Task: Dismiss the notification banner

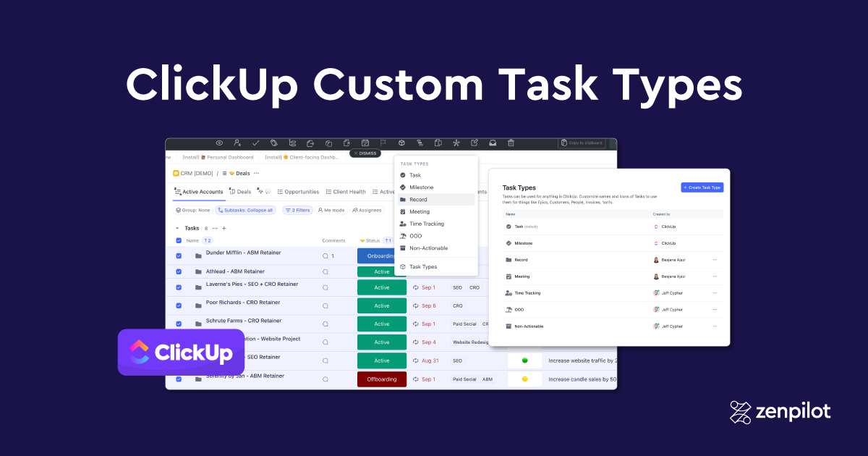Action: coord(365,153)
